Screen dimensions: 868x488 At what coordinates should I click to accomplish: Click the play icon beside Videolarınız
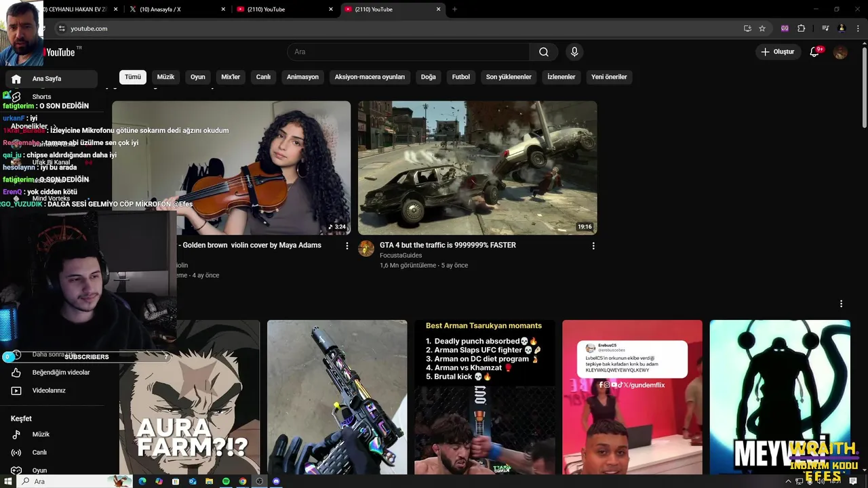[16, 390]
